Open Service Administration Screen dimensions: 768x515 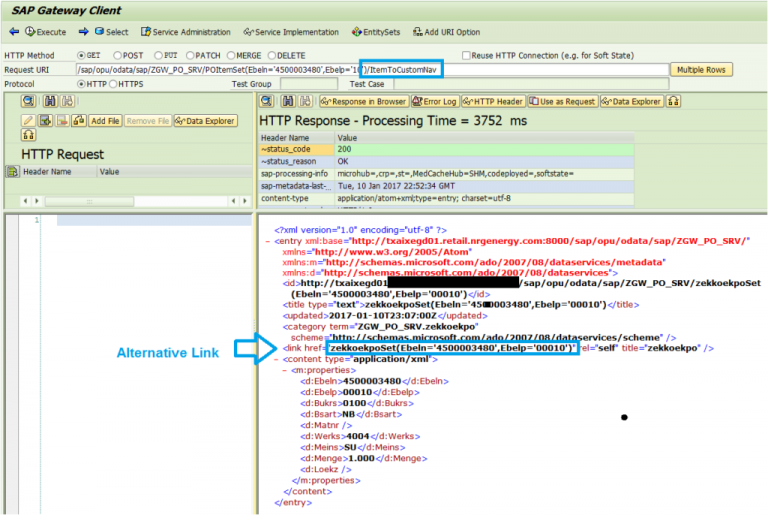187,32
